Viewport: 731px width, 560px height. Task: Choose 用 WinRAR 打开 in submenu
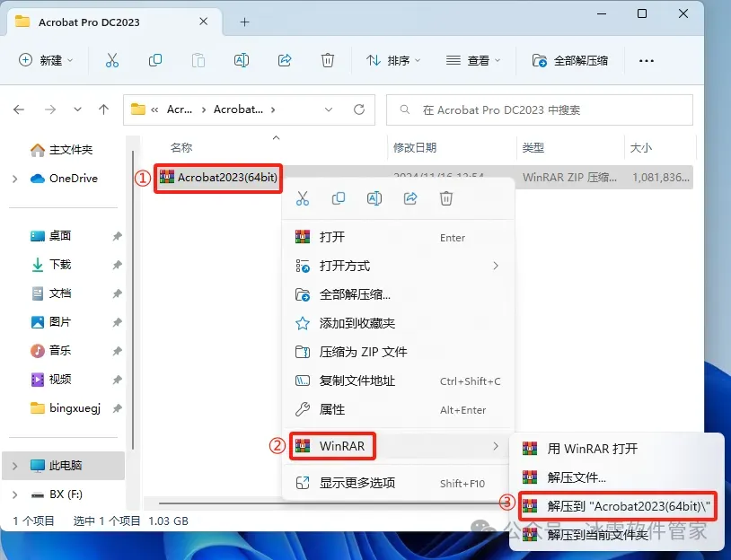tap(616, 449)
